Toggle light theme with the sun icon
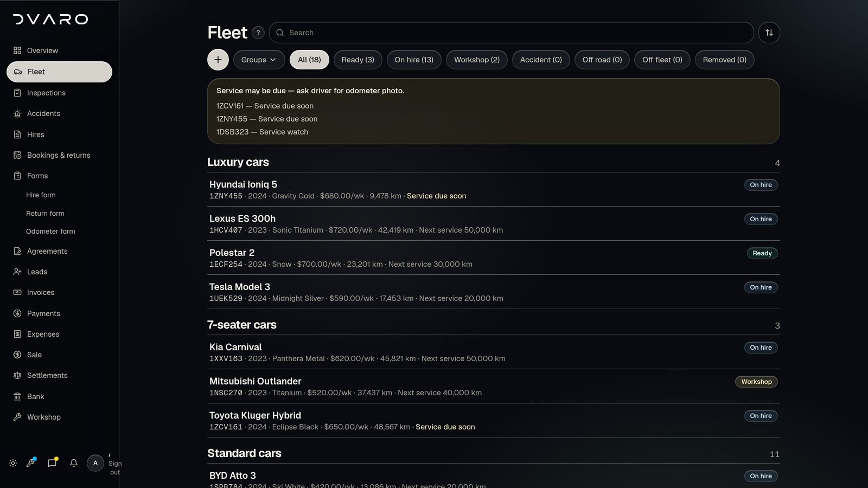This screenshot has height=488, width=868. click(13, 463)
